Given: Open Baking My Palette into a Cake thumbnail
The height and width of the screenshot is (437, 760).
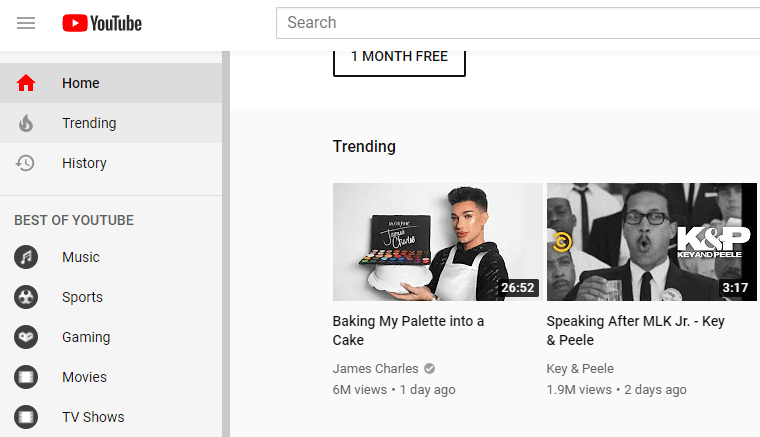Looking at the screenshot, I should click(437, 242).
